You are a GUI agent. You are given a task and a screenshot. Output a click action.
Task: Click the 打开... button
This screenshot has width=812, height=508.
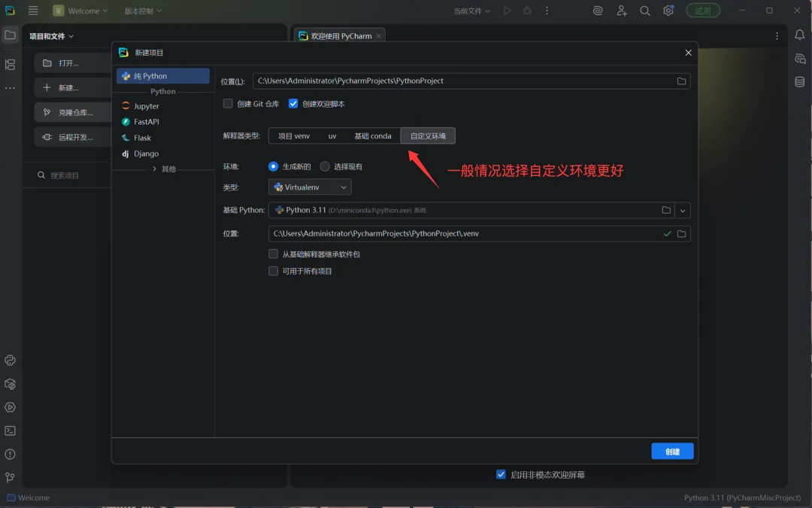coord(72,63)
